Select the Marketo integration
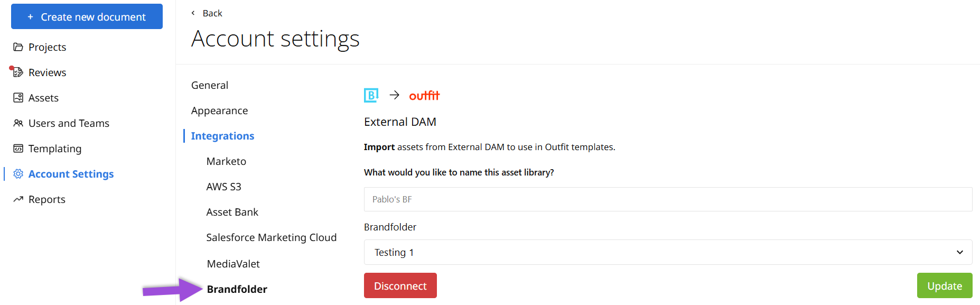 click(226, 161)
